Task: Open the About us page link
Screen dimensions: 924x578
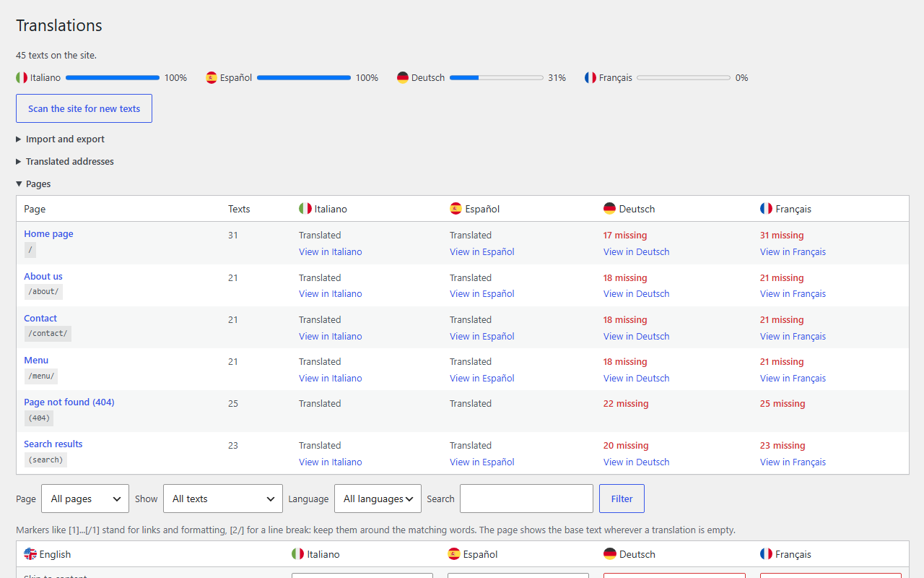Action: point(43,276)
